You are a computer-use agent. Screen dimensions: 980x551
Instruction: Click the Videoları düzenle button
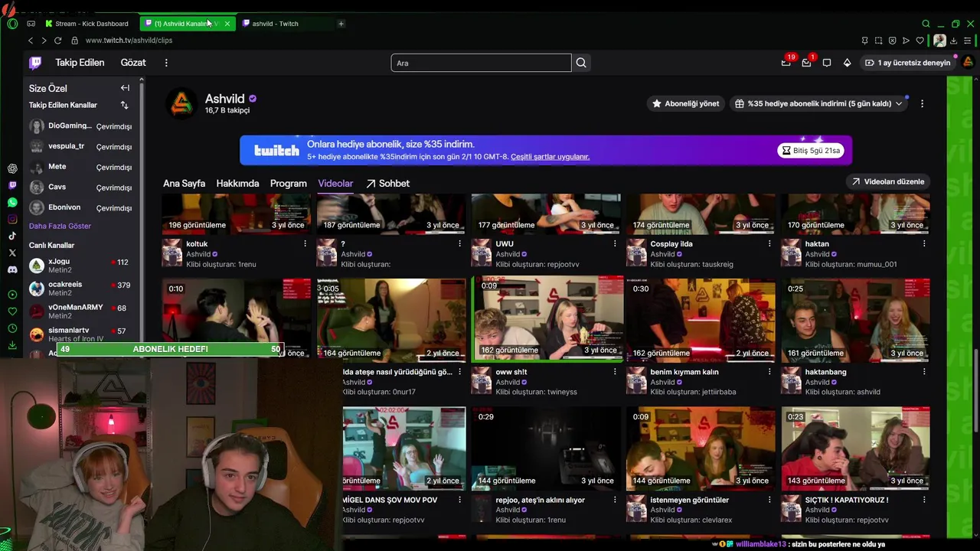888,181
